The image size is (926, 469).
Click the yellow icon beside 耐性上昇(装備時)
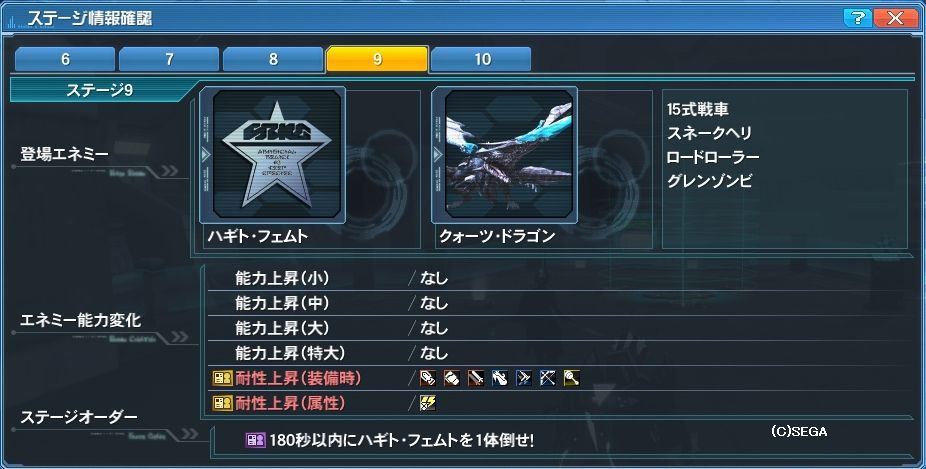coord(223,378)
